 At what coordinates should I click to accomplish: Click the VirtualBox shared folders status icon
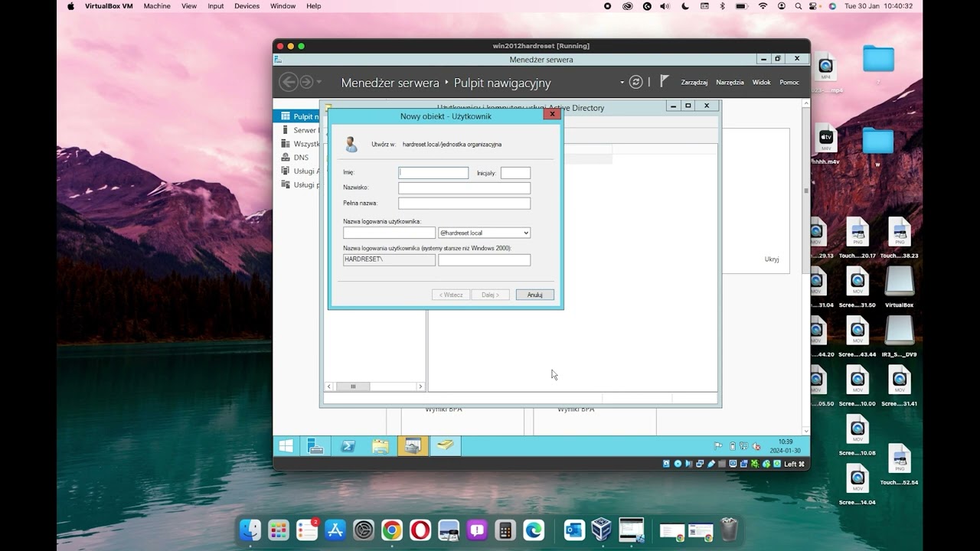722,464
